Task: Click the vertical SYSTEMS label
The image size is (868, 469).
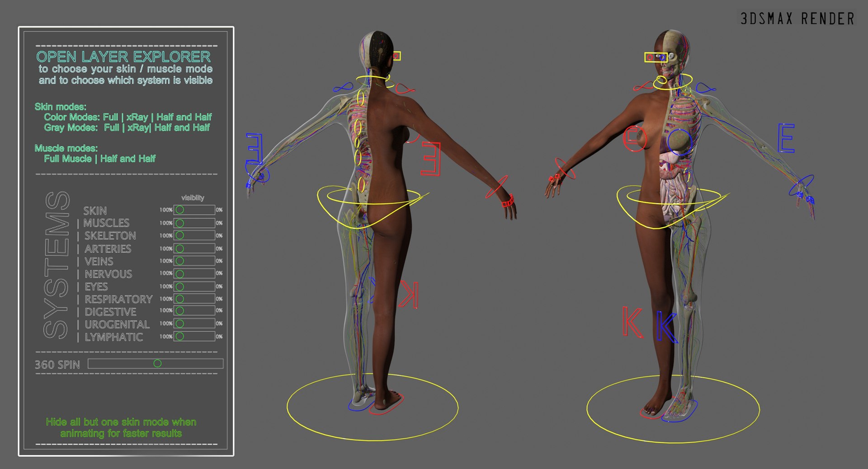Action: 57,265
